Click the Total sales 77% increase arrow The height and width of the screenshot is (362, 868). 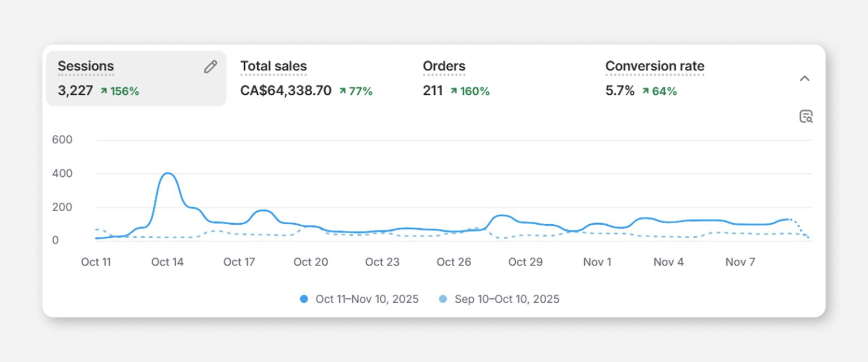pos(343,91)
